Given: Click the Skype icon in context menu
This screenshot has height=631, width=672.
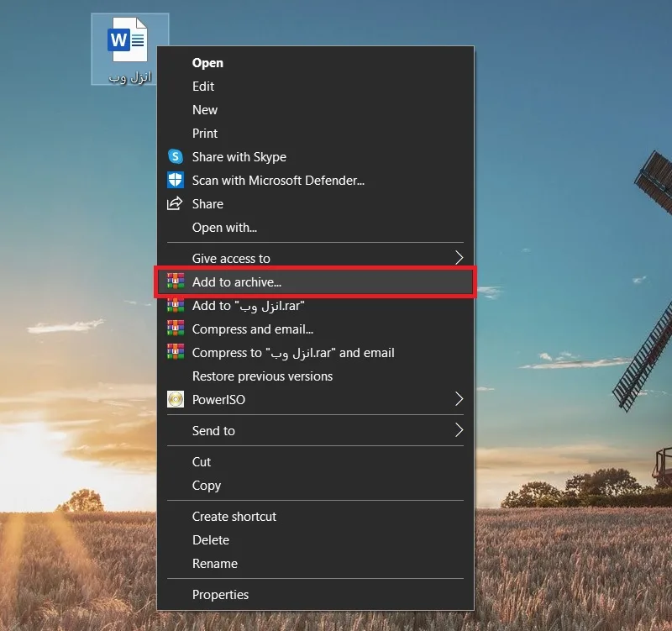Looking at the screenshot, I should (x=176, y=156).
